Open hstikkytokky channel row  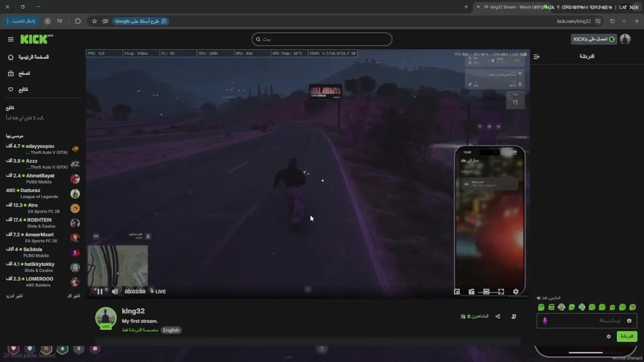point(42,267)
